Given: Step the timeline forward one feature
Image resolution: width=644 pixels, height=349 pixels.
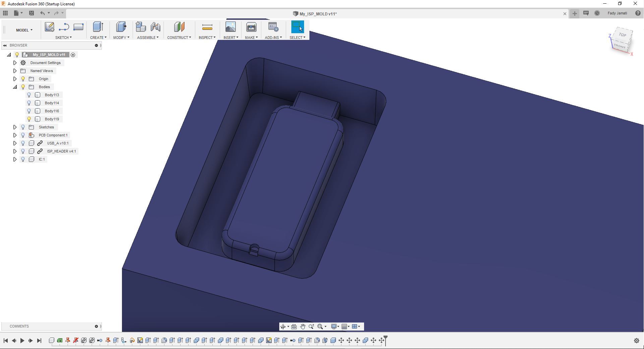Looking at the screenshot, I should pos(31,341).
